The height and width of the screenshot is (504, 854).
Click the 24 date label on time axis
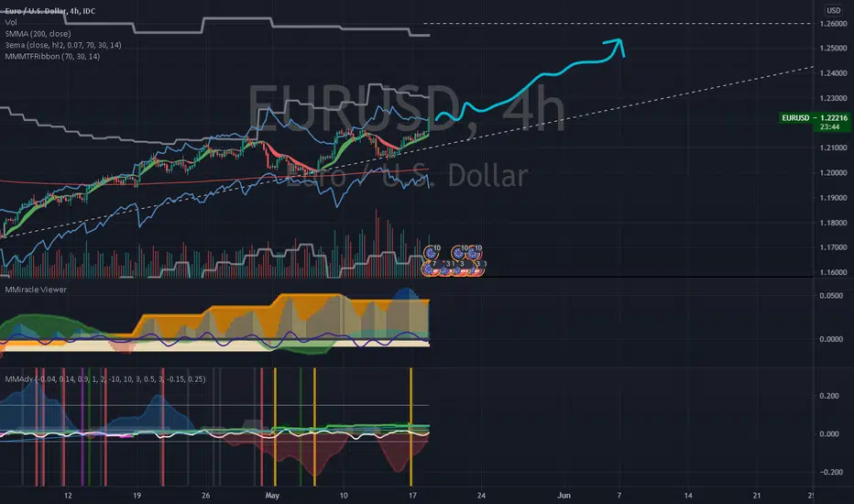coord(481,495)
